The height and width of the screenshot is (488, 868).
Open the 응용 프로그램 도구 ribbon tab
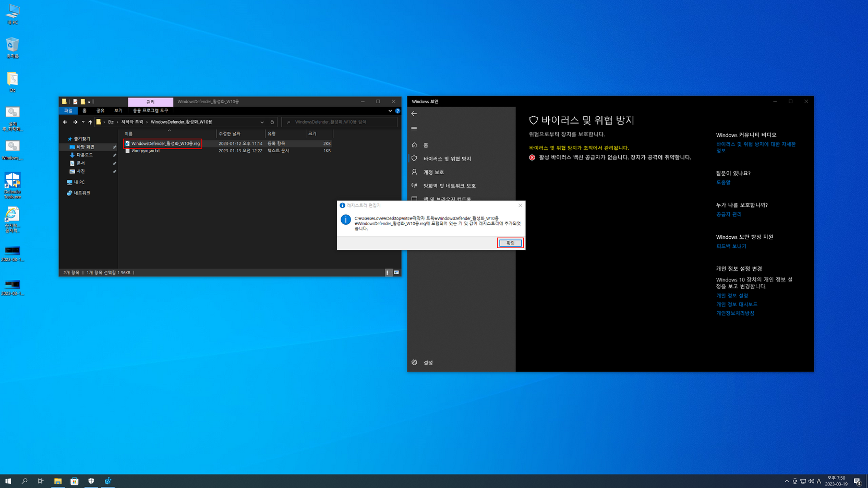click(x=151, y=111)
